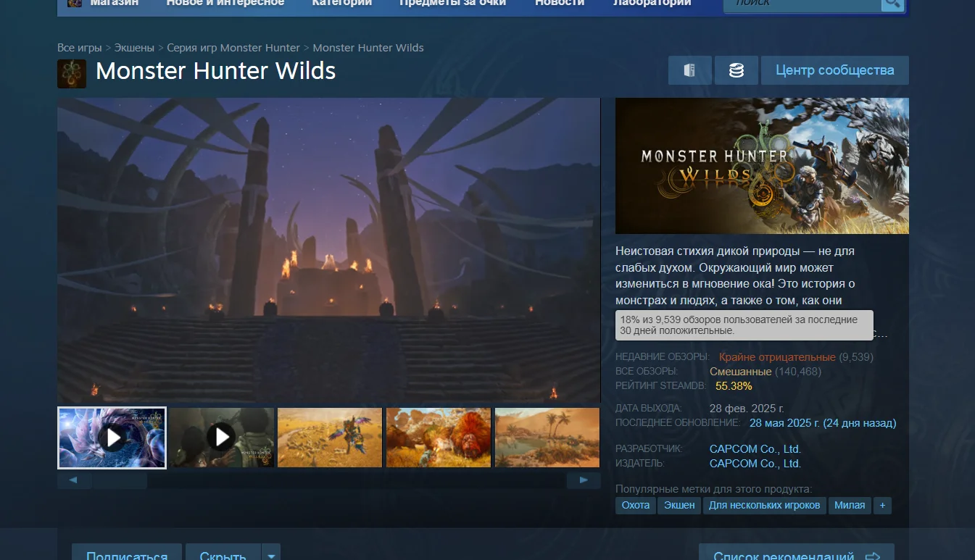Click the Monster Hunter Wilds page title
The image size is (975, 560).
pyautogui.click(x=216, y=71)
